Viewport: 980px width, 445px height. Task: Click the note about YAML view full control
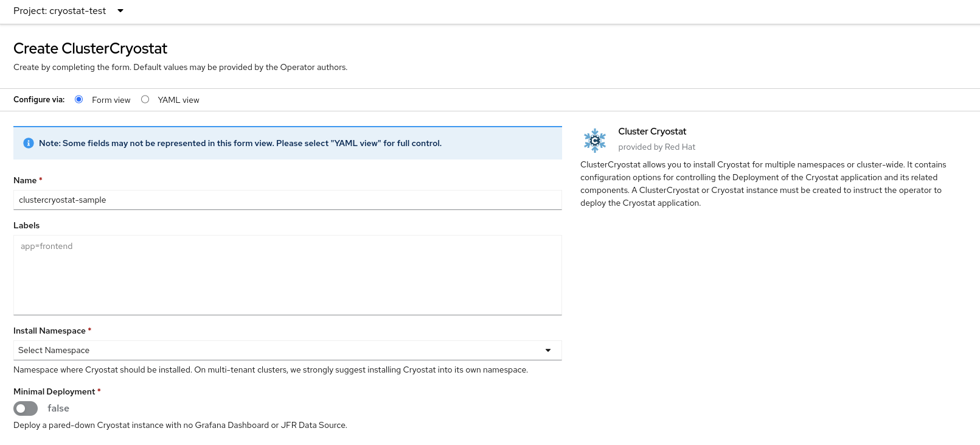(240, 143)
